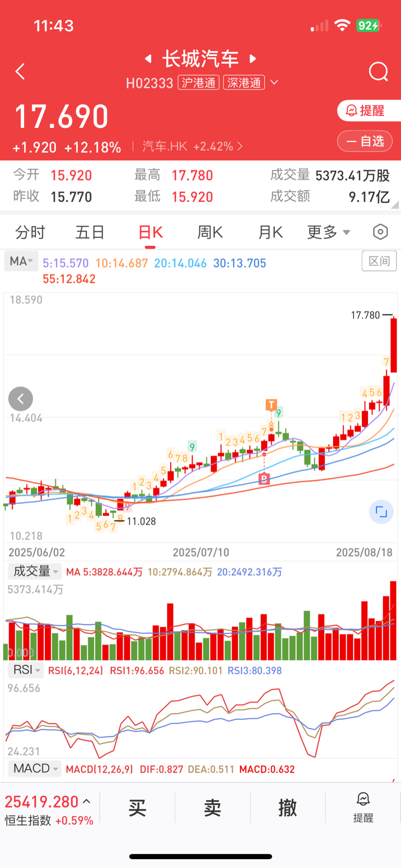This screenshot has height=868, width=401.
Task: Tap the red B marker on chart
Action: coord(264,478)
